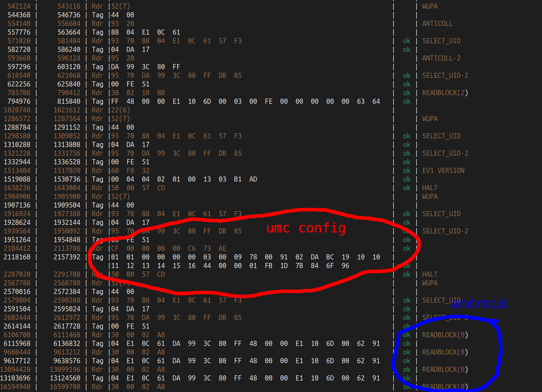Click the WUPA annotation in row 1286572
Image resolution: width=542 pixels, height=392 pixels.
pos(430,119)
